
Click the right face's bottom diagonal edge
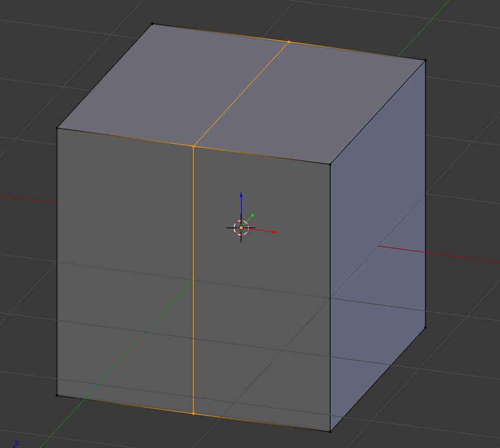click(377, 379)
